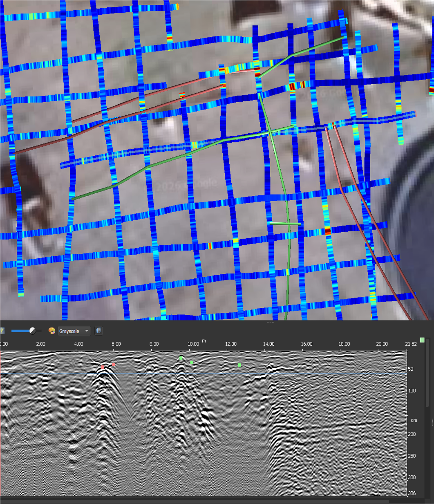This screenshot has width=434, height=504.
Task: Select the short horizontal green pipe segment
Action: pos(284,224)
